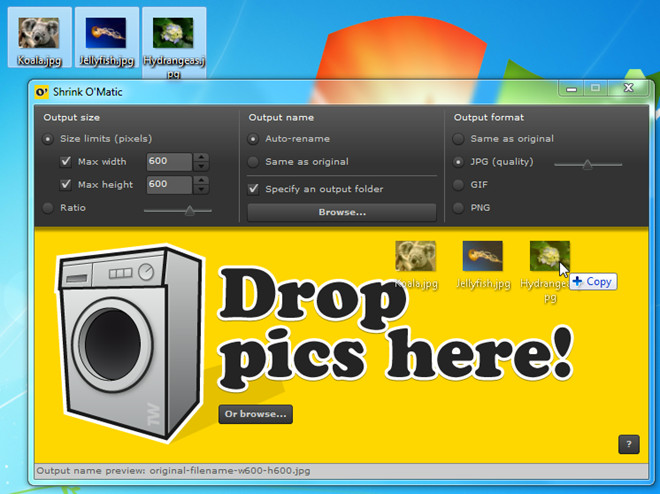
Task: Click the Ratio slider handle
Action: click(x=190, y=210)
